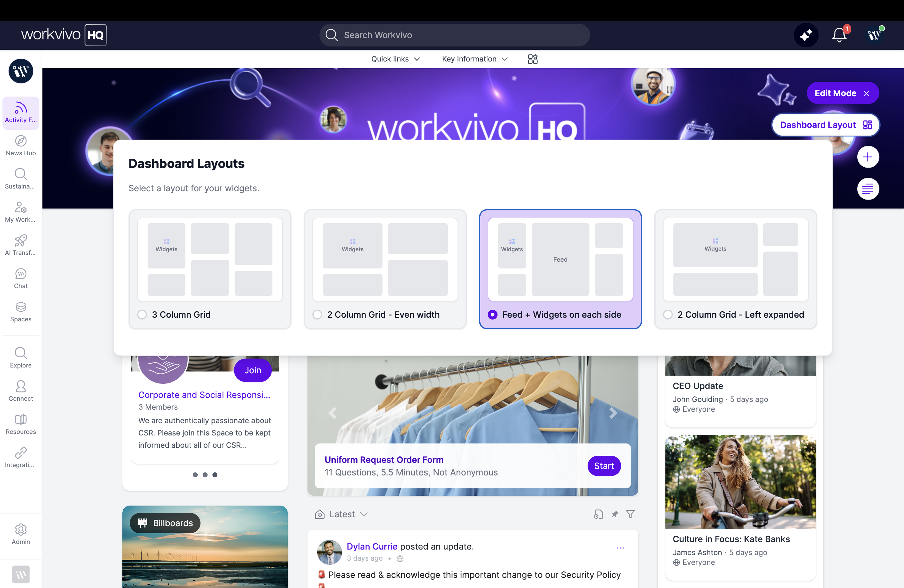Open Dylan Currie's profile link
Image resolution: width=904 pixels, height=588 pixels.
pyautogui.click(x=372, y=546)
